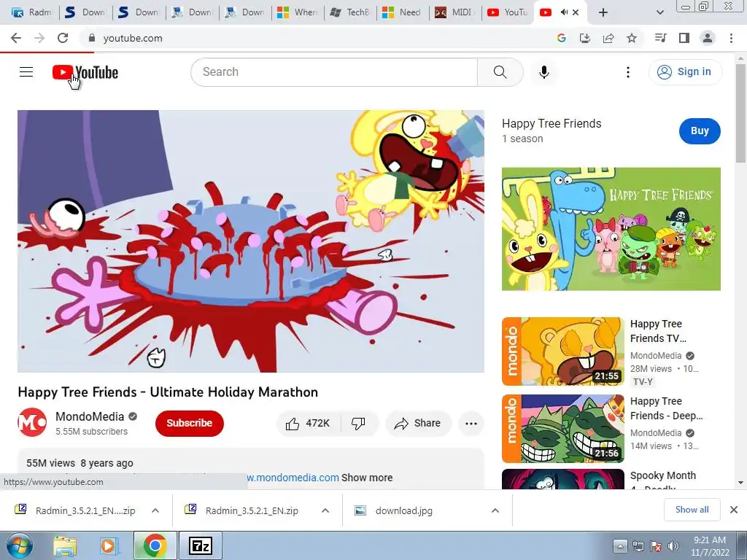This screenshot has height=560, width=747.
Task: Open Happy Tree Friends Deep thumbnail 21:56
Action: (563, 429)
